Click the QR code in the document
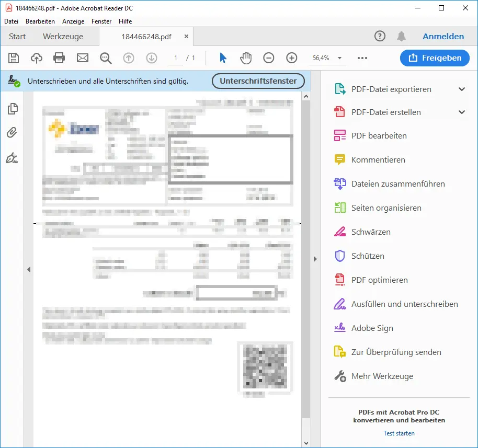 (265, 366)
